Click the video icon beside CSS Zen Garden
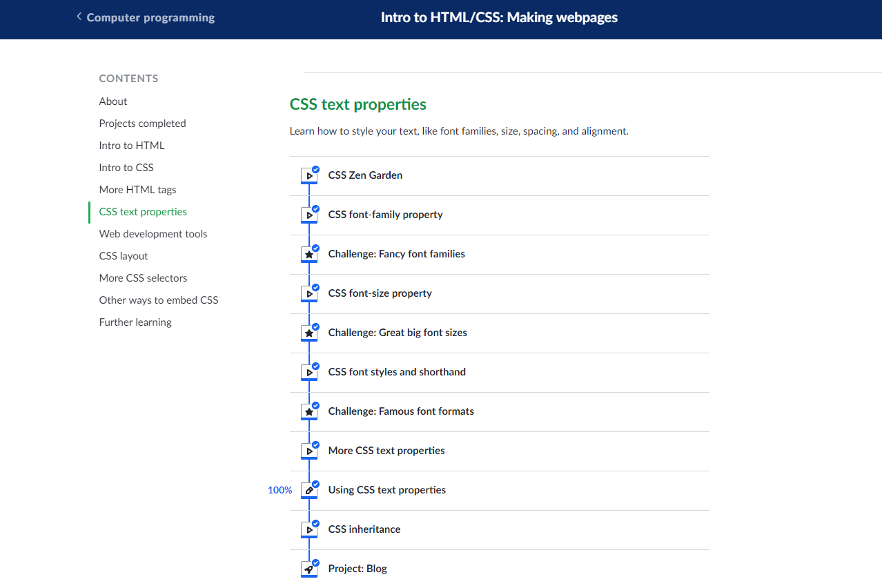This screenshot has width=882, height=588. (x=309, y=176)
